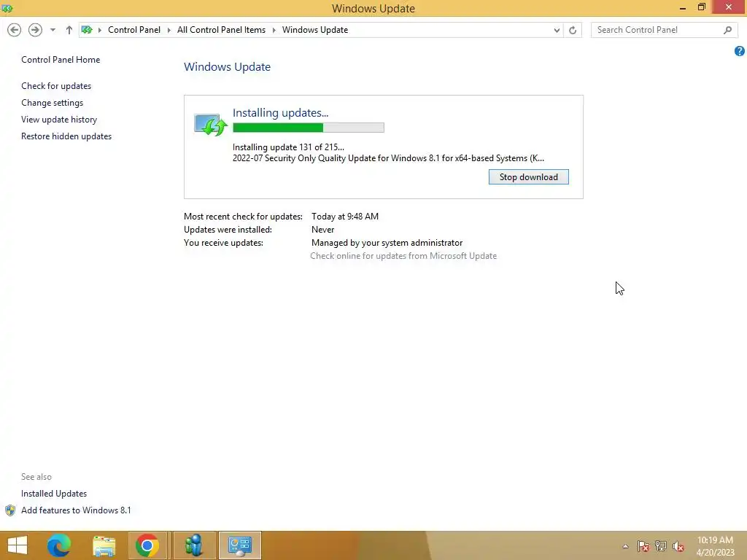Click the muted volume tray icon
This screenshot has width=747, height=560.
tap(678, 546)
